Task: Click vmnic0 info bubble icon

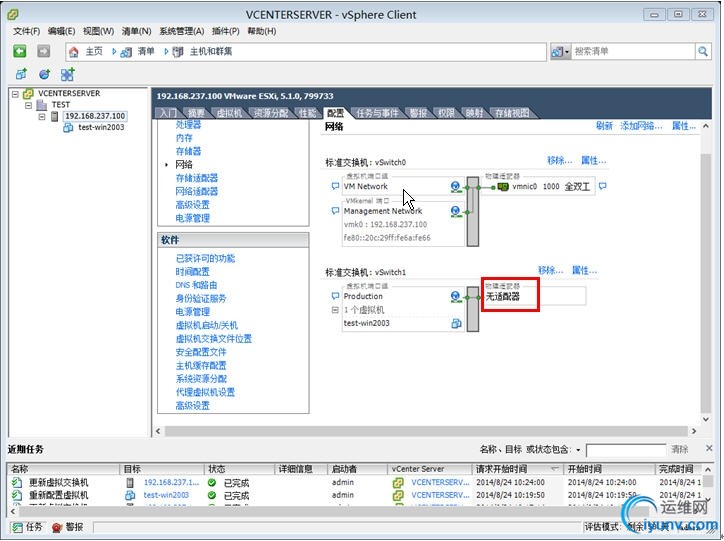Action: point(602,186)
